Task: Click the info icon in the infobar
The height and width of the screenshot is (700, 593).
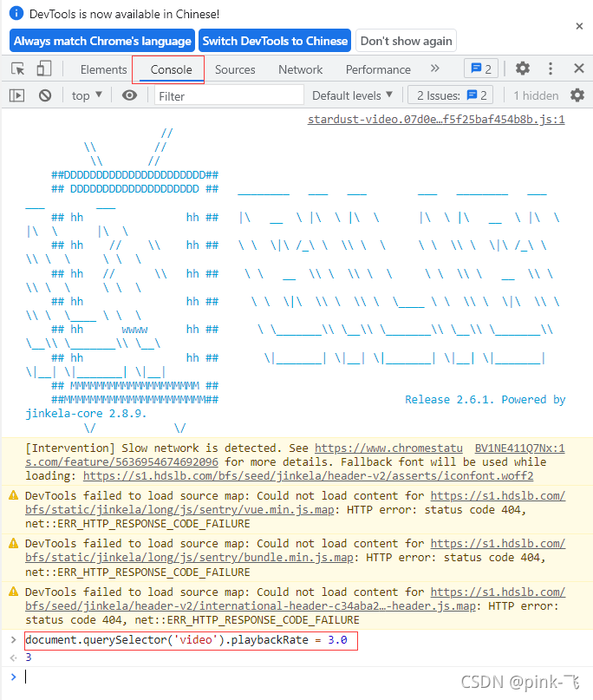Action: pyautogui.click(x=16, y=13)
